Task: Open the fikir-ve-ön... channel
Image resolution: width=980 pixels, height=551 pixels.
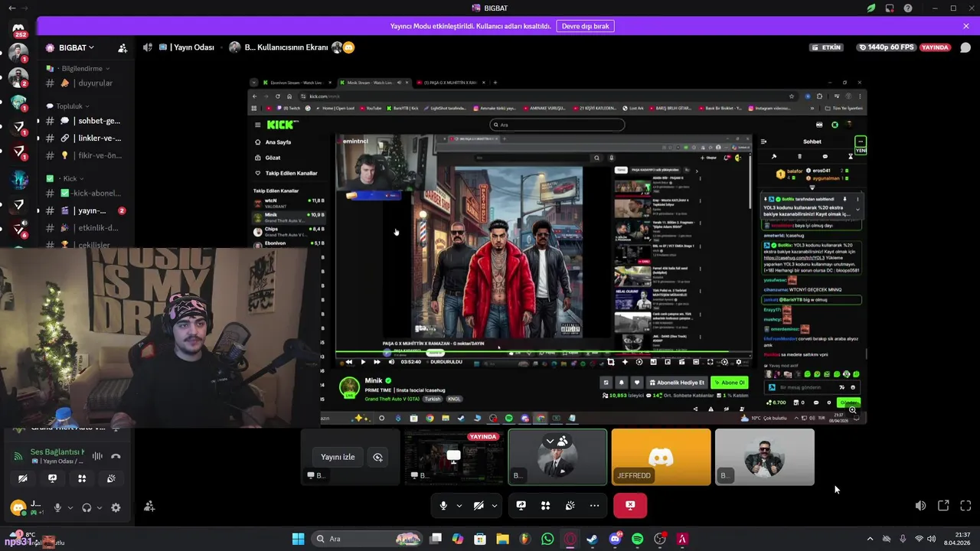Action: click(84, 155)
